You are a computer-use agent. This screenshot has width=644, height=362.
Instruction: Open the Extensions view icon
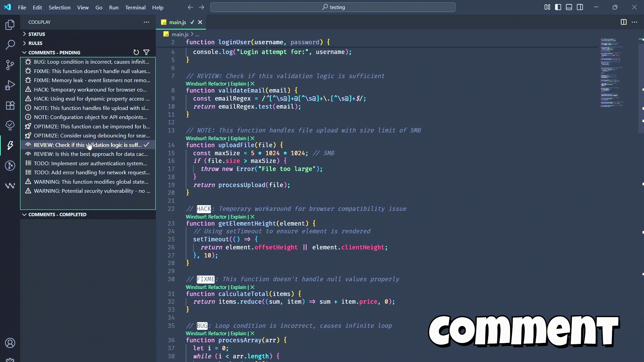tap(10, 105)
